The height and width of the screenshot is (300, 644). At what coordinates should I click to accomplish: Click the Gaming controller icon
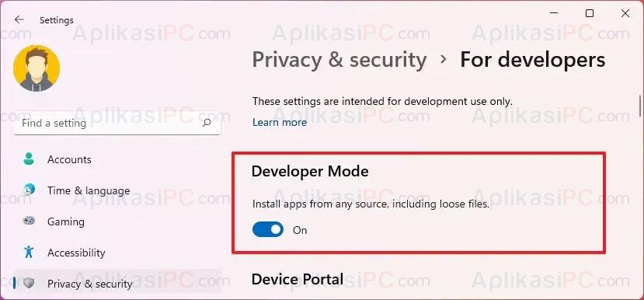28,221
